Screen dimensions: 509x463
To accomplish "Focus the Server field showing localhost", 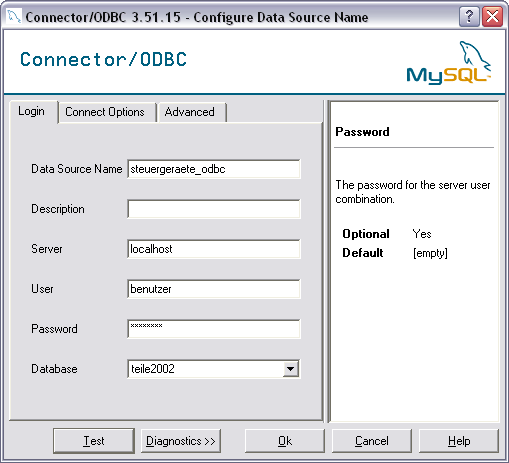I will pyautogui.click(x=214, y=249).
